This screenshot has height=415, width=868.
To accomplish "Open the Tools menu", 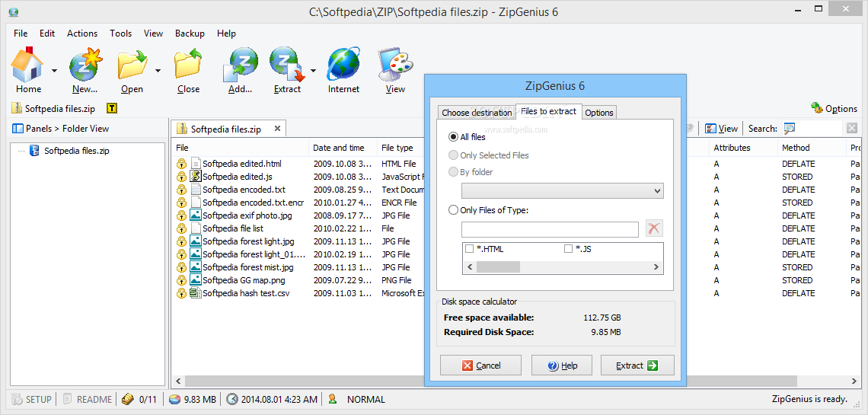I will click(120, 34).
